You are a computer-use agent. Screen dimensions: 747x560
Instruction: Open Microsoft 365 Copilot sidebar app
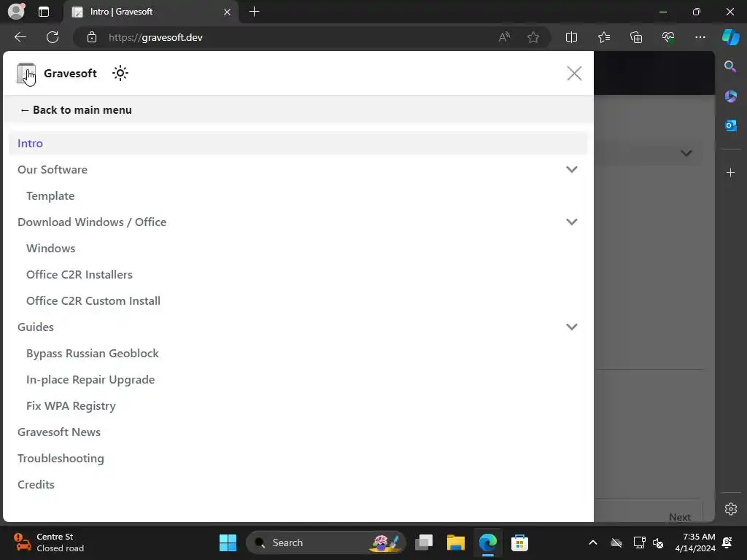(x=730, y=96)
